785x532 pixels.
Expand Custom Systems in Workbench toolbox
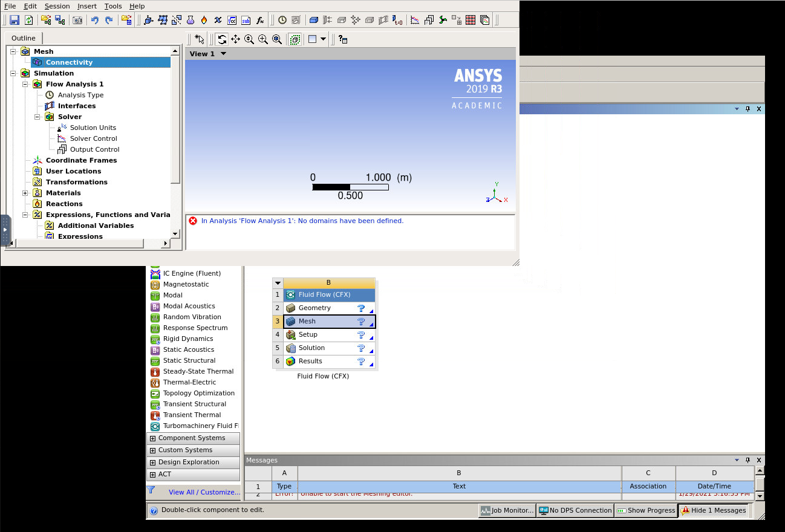(152, 450)
